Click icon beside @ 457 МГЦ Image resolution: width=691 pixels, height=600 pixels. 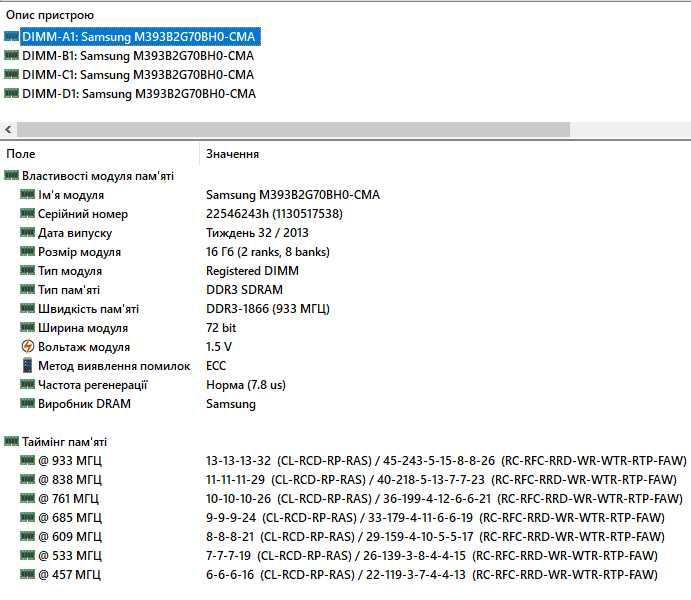[x=27, y=574]
